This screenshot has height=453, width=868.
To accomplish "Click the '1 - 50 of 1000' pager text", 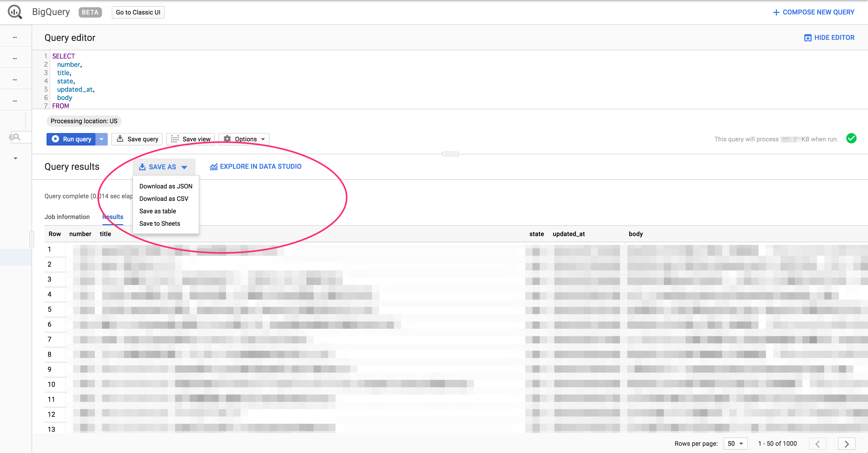I will (x=777, y=444).
